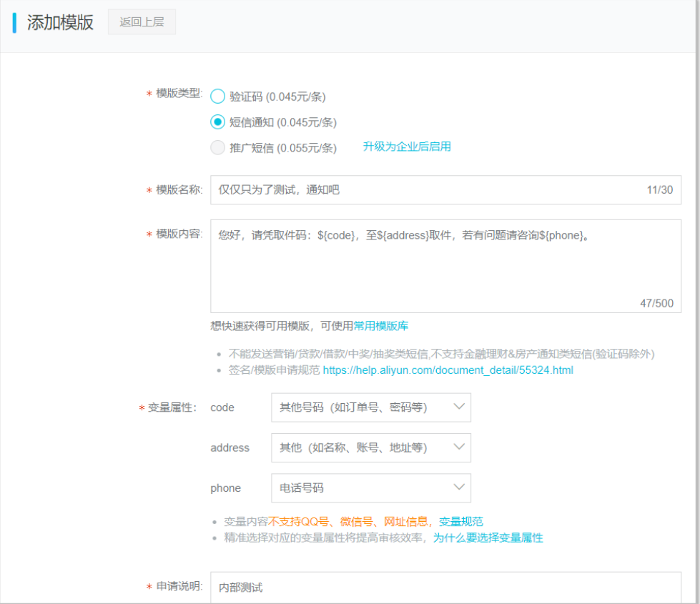Select the 推广短信 template type

click(217, 148)
